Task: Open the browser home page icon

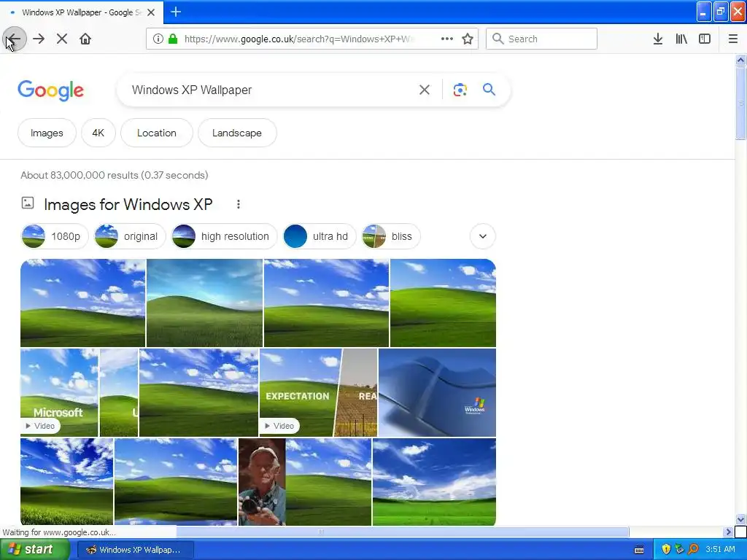Action: pos(85,39)
